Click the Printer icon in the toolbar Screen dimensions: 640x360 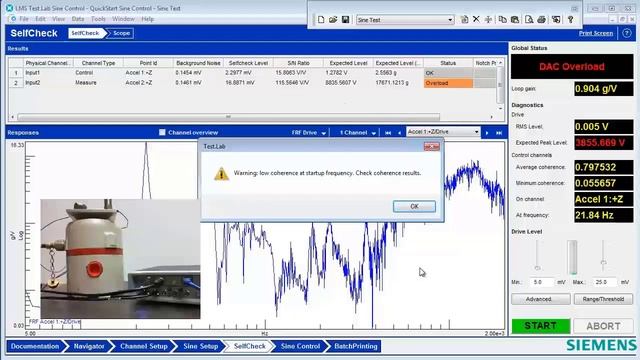(x=542, y=20)
